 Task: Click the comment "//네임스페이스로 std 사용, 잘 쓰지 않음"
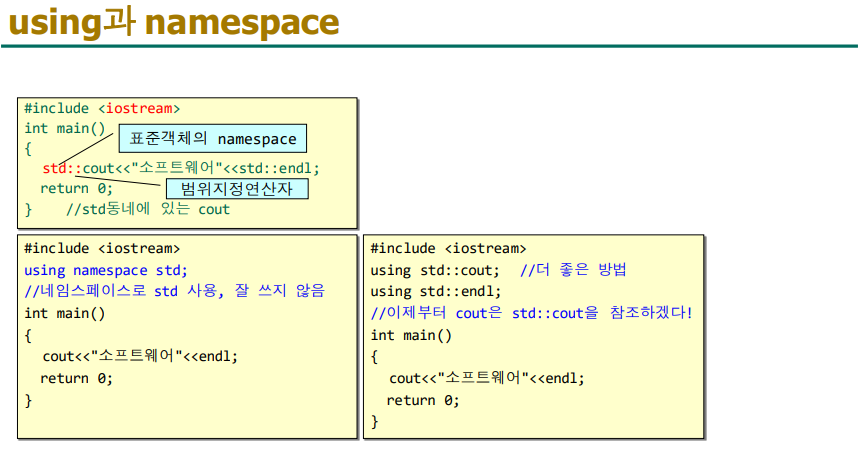[x=174, y=291]
